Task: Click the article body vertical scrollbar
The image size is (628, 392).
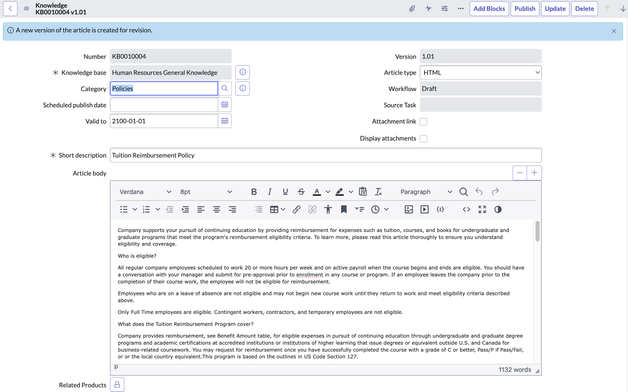Action: click(x=537, y=231)
